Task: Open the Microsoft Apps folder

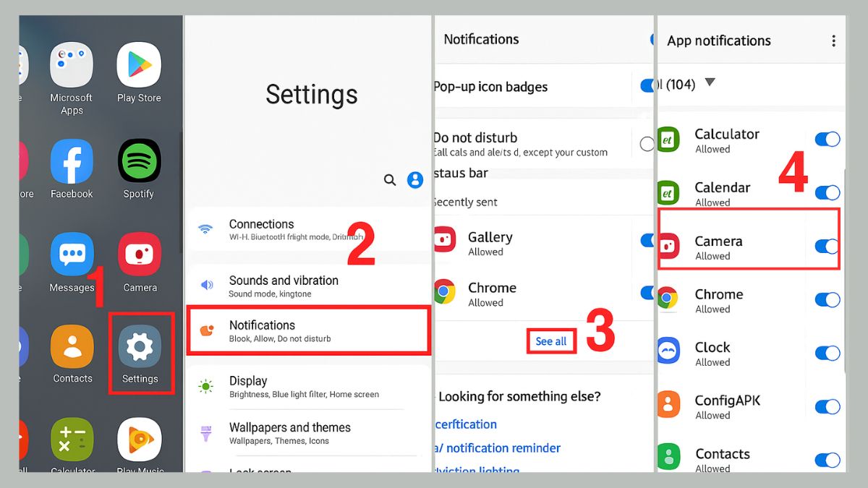Action: point(72,64)
